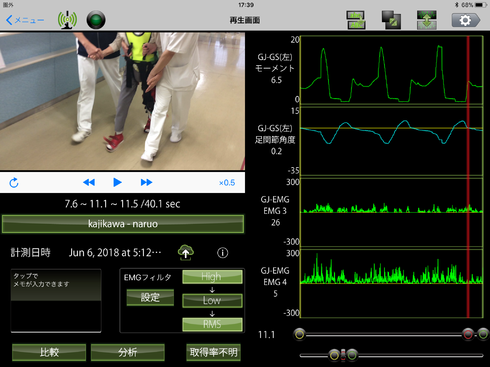Rewind the video playback
This screenshot has height=367, width=490.
(x=89, y=182)
